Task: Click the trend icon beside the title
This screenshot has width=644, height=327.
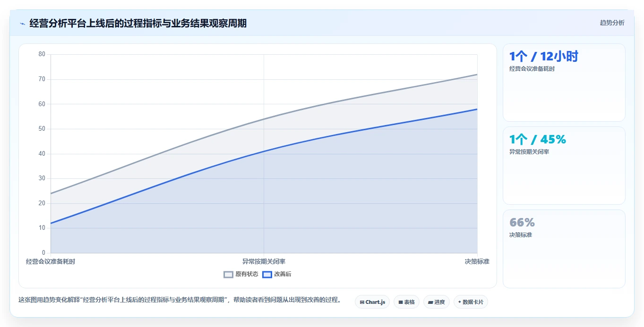Action: pos(22,24)
